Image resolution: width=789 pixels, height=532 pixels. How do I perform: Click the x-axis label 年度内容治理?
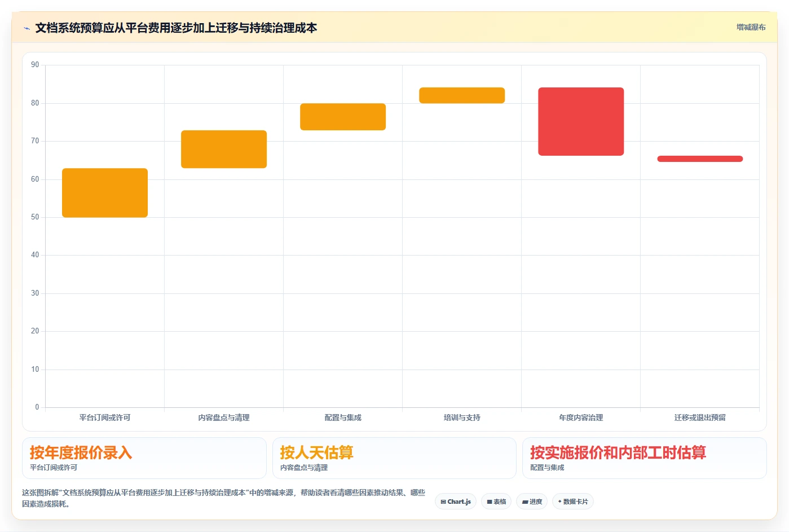[x=581, y=417]
